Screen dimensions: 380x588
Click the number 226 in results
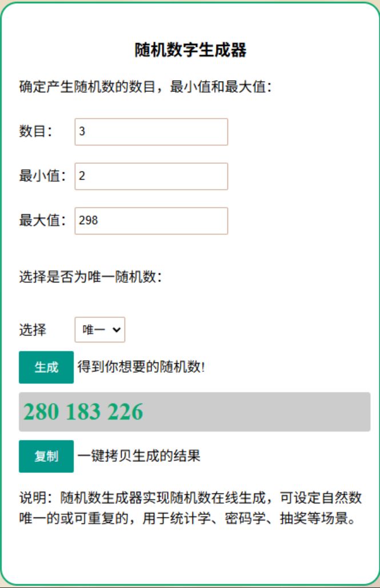click(124, 412)
